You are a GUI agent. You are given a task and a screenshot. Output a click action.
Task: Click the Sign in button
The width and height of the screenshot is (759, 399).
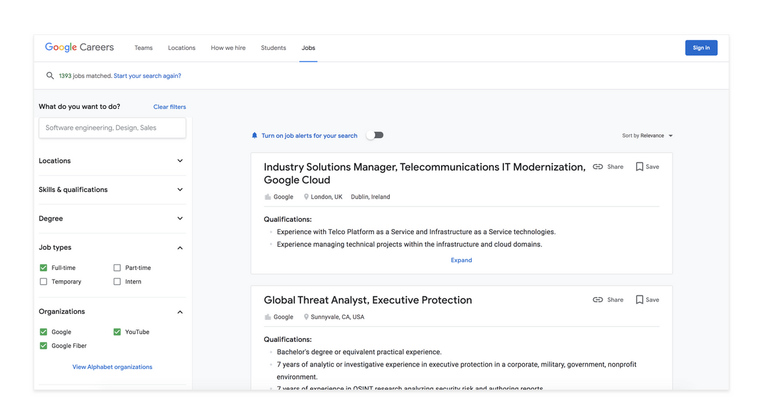click(x=701, y=48)
